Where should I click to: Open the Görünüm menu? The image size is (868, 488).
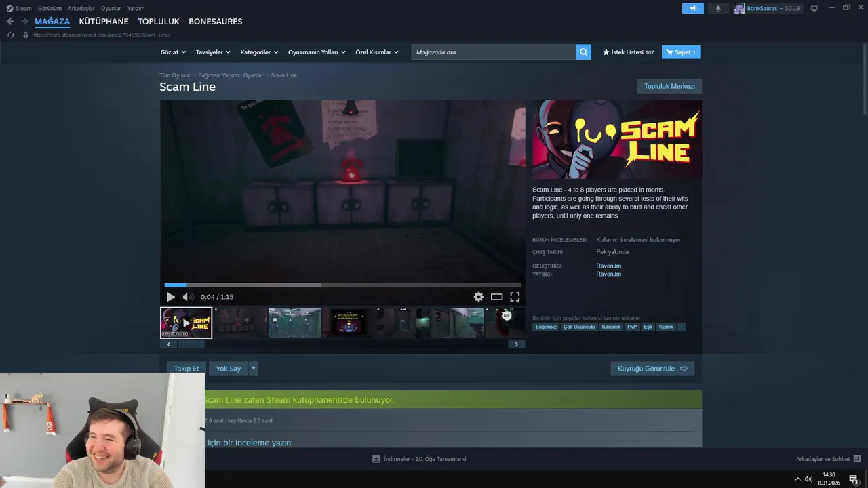(50, 8)
